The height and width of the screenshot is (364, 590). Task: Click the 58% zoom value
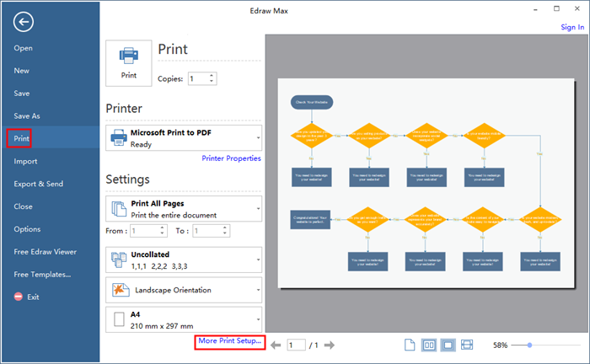click(x=500, y=345)
